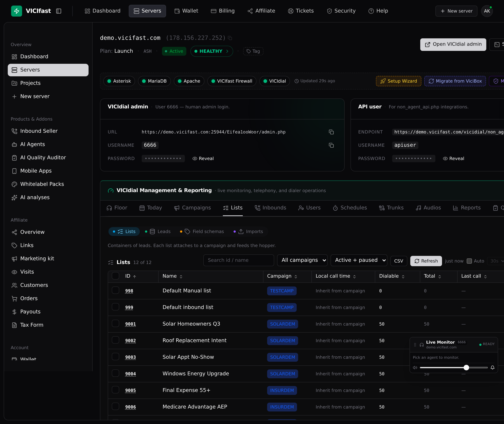Click the Refresh lists button
This screenshot has width=504, height=424.
click(x=426, y=261)
